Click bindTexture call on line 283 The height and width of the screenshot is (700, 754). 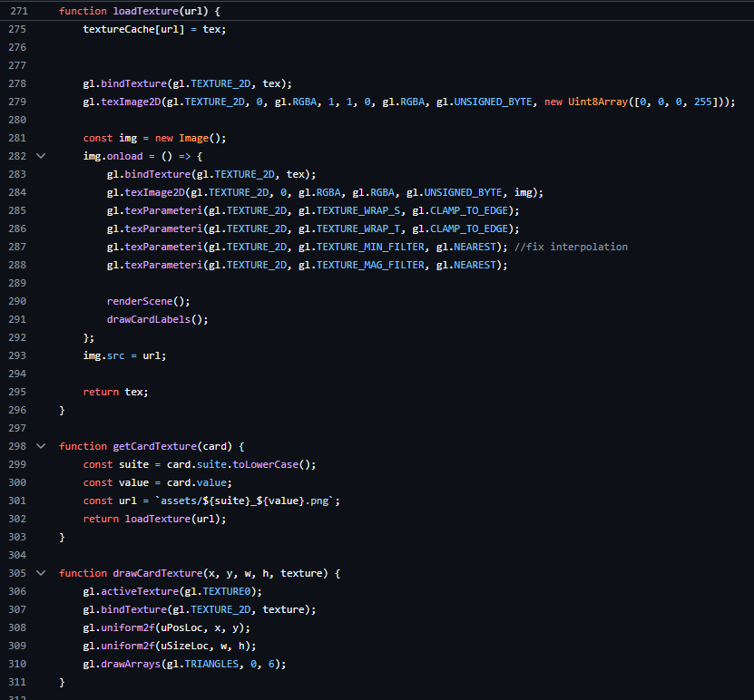(x=158, y=174)
